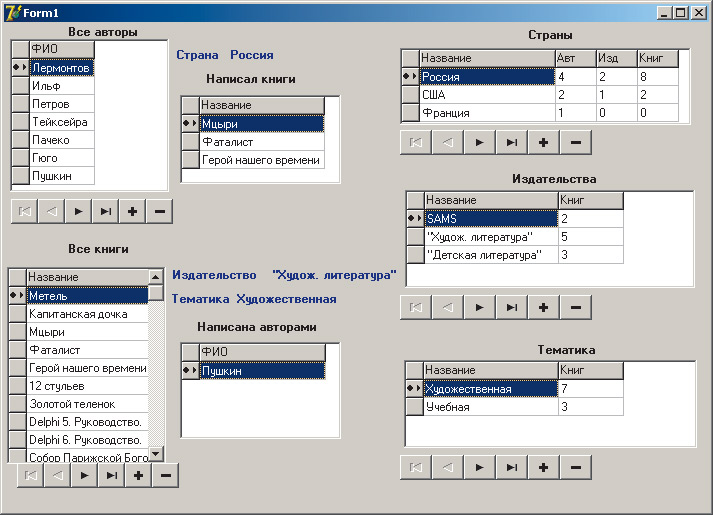
Task: Select "Худож. литература" row in Издательства grid
Action: (x=491, y=237)
